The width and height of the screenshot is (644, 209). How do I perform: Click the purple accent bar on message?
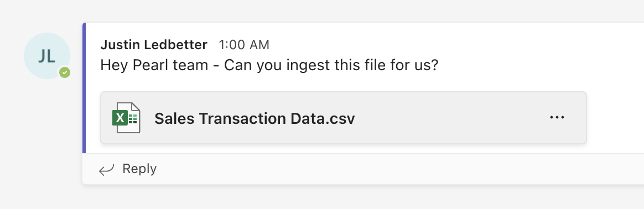tap(84, 88)
